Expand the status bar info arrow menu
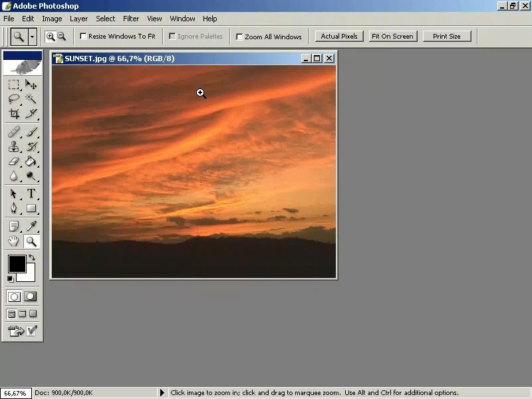 (x=162, y=392)
